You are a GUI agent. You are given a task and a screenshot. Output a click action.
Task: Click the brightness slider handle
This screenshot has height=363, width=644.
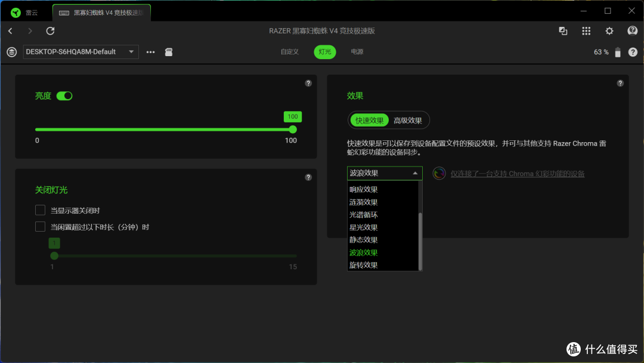coord(293,130)
